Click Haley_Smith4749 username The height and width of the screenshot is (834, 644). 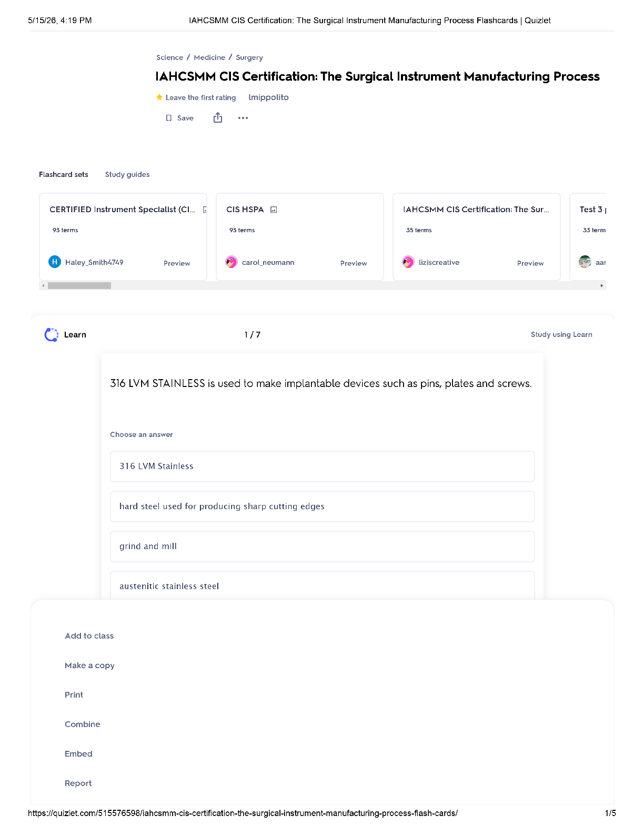tap(94, 262)
